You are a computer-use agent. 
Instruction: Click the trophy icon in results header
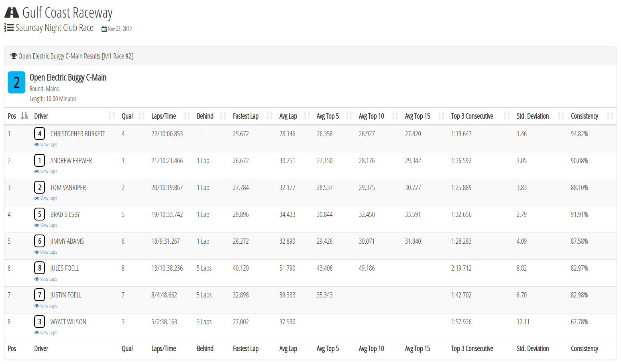(14, 56)
